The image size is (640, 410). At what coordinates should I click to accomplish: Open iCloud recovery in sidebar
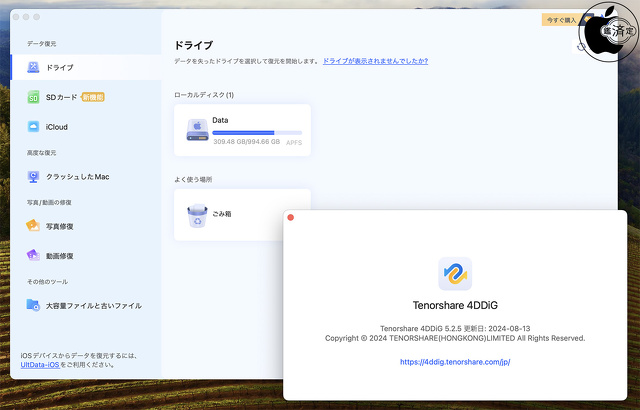pyautogui.click(x=86, y=127)
